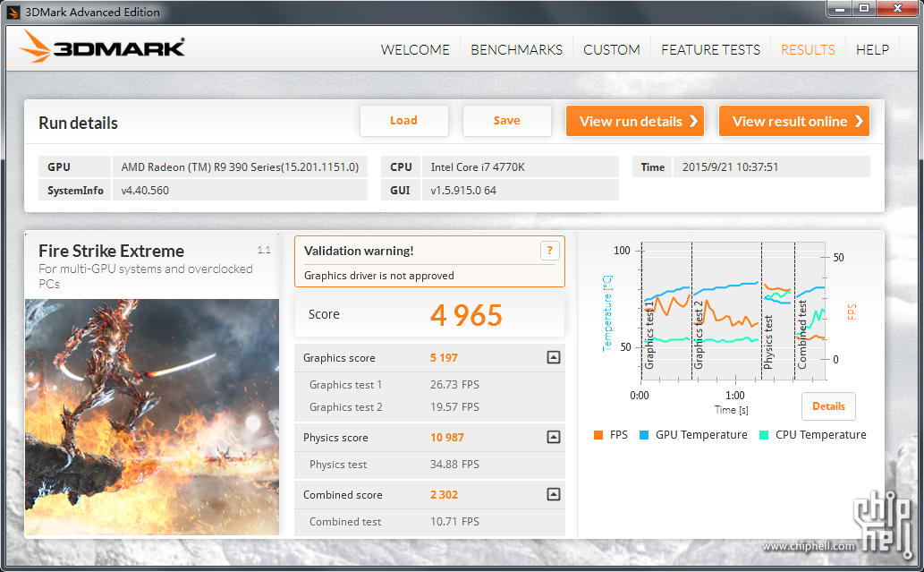Click the GPU name AMD Radeon R9 390
This screenshot has width=924, height=572.
point(240,166)
